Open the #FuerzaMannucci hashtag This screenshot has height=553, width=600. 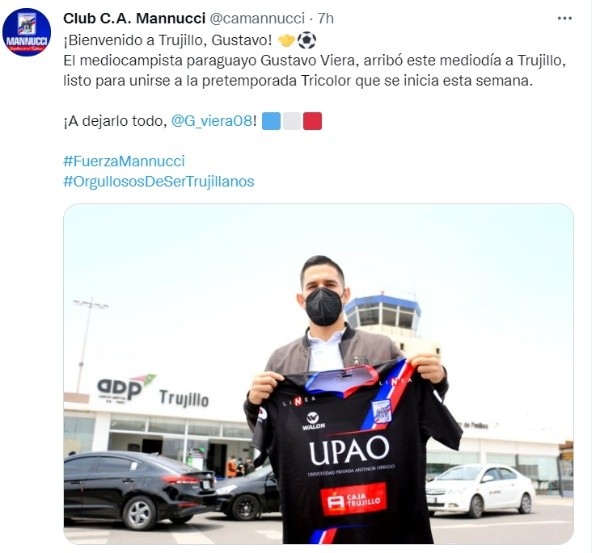(124, 161)
